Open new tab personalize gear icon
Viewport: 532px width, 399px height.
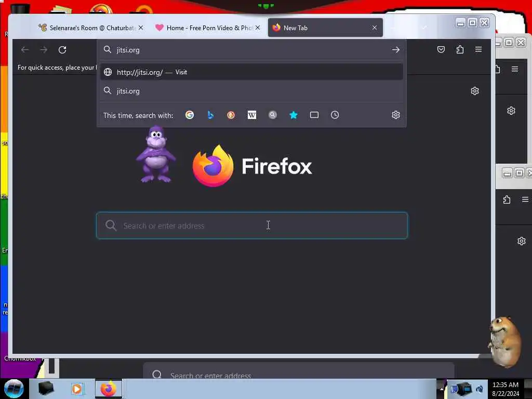tap(475, 91)
